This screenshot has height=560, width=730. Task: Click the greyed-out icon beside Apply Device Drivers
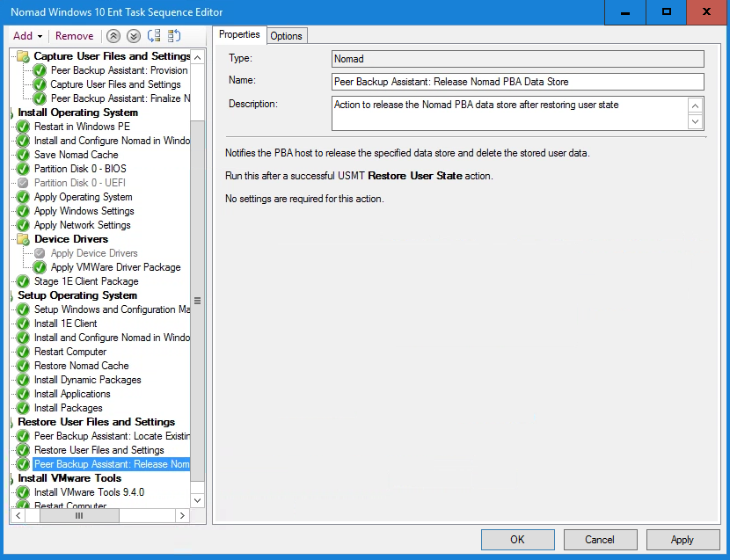40,253
